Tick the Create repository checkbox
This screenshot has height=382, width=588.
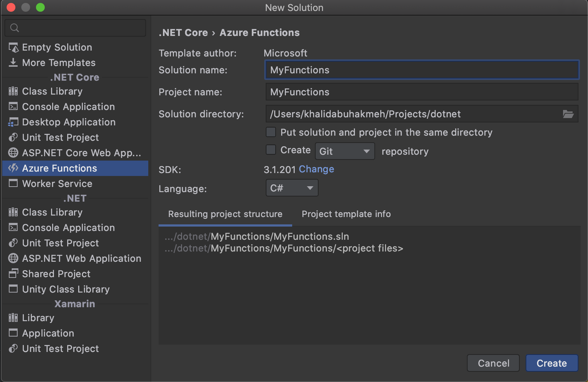(x=271, y=150)
